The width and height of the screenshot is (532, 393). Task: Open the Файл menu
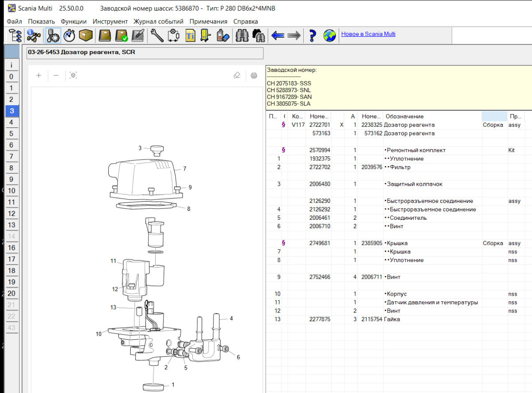15,21
